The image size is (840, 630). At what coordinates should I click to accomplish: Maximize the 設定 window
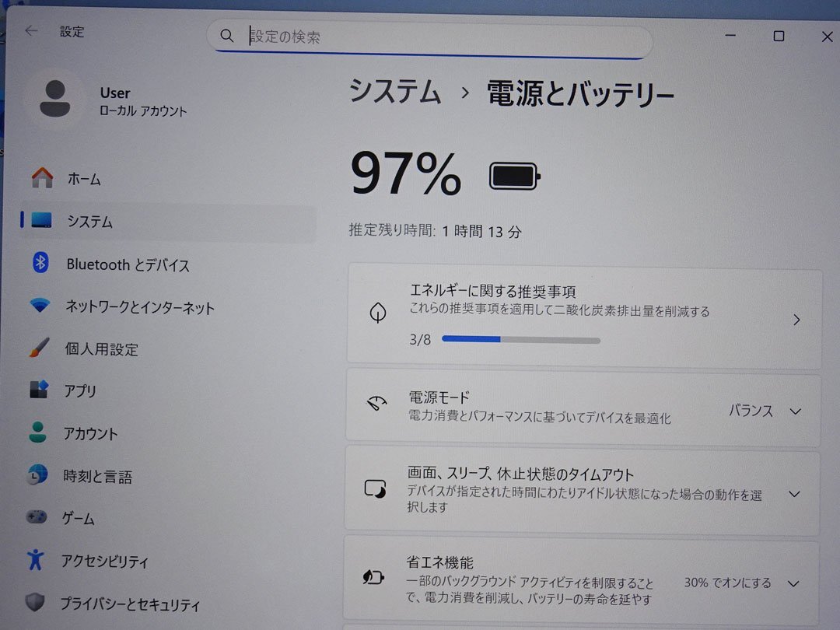[779, 36]
